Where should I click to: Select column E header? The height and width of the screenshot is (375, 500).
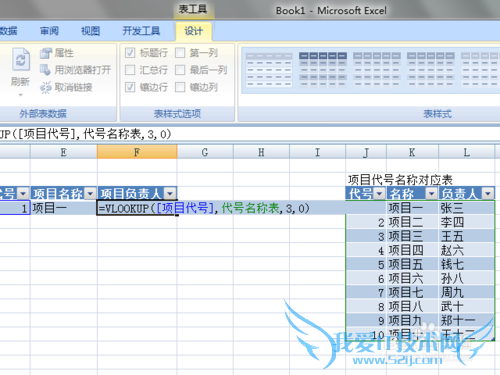click(64, 152)
